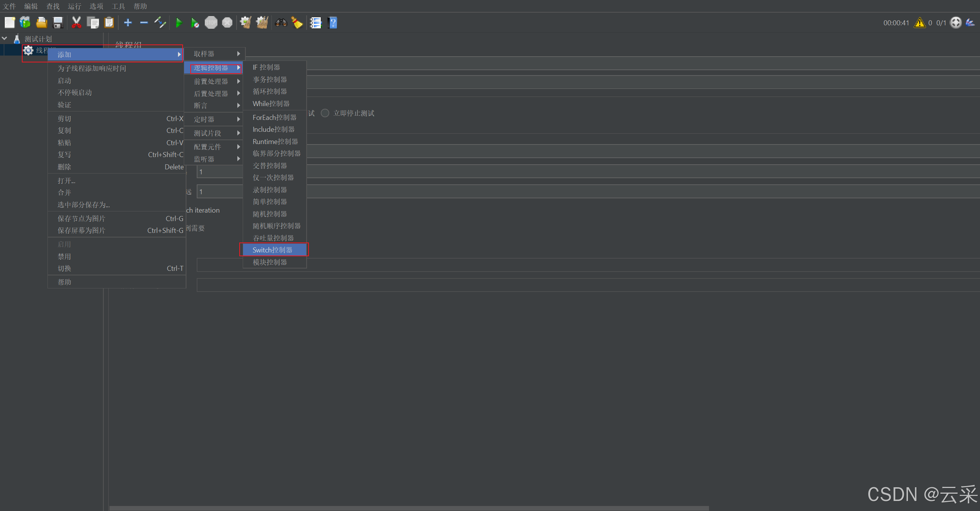The image size is (980, 511).
Task: Open the 运行 menu in menu bar
Action: pos(74,6)
